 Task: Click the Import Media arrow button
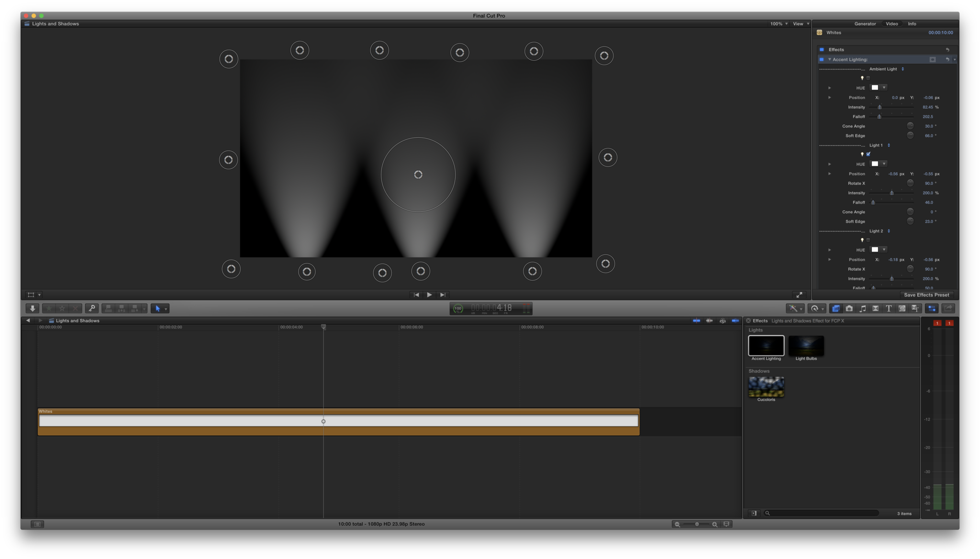pyautogui.click(x=32, y=309)
